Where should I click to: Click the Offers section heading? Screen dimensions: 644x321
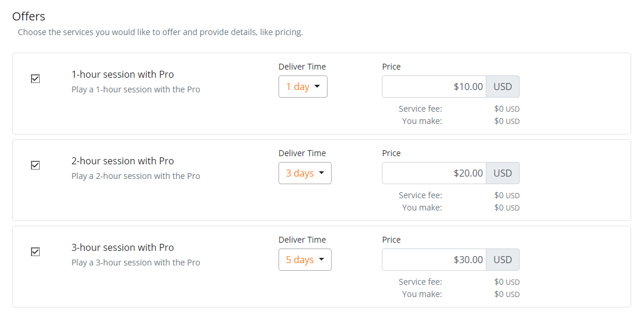(x=29, y=16)
